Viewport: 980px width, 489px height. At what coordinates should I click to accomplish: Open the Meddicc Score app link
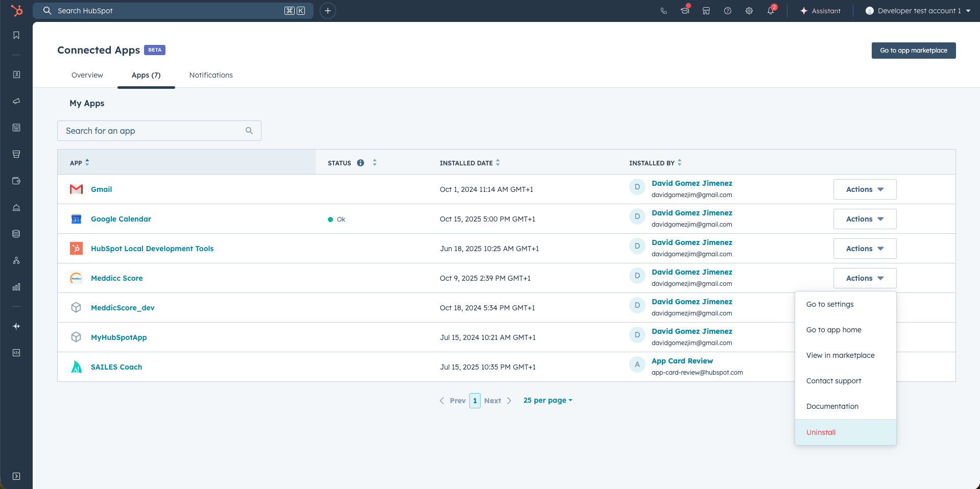click(116, 278)
